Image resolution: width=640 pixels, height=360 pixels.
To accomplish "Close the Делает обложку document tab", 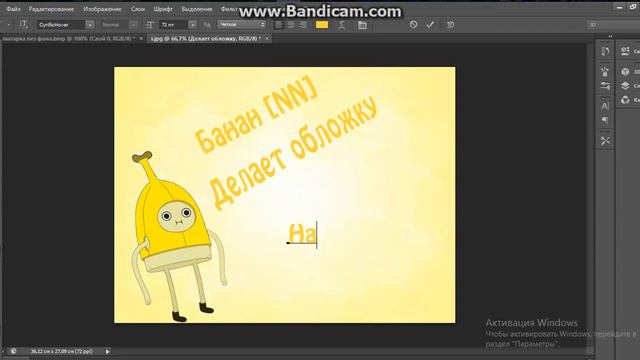I will click(267, 38).
